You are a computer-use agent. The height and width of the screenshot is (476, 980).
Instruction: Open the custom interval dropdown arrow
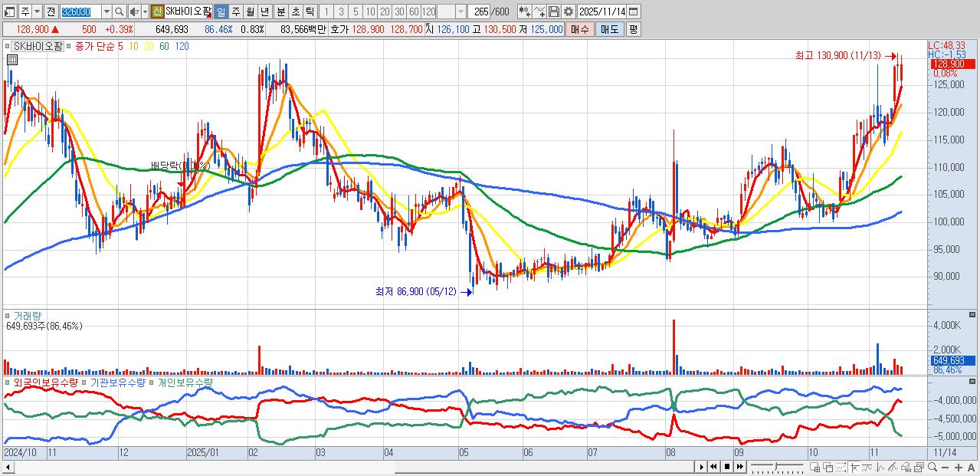(x=461, y=11)
